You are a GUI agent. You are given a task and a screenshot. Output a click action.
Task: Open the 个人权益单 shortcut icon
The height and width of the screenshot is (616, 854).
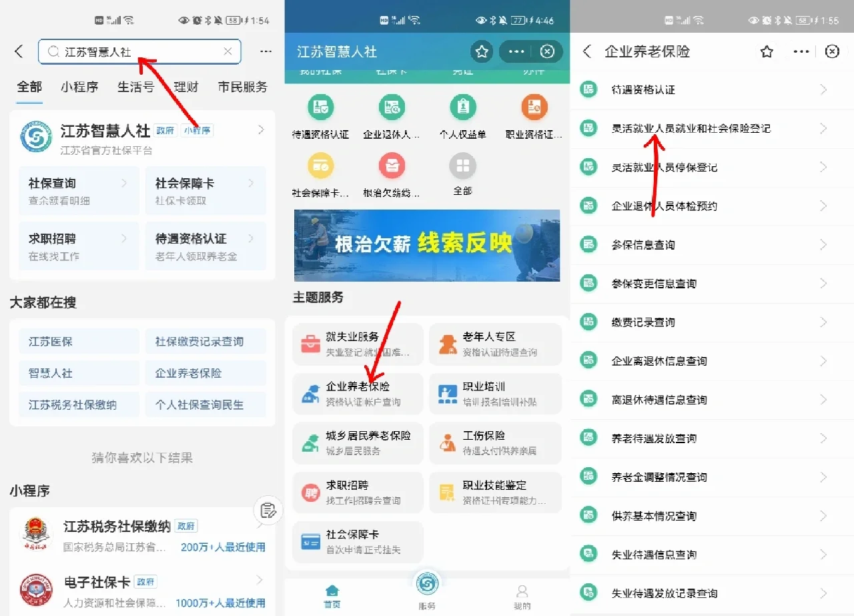point(462,107)
